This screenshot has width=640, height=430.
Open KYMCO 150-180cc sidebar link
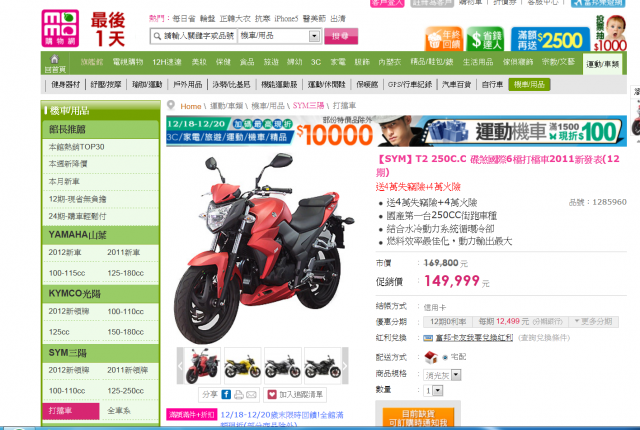pyautogui.click(x=125, y=332)
